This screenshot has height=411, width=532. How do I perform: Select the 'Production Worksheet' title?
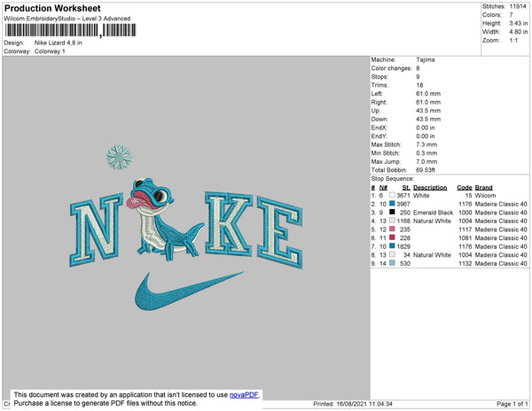(x=52, y=9)
